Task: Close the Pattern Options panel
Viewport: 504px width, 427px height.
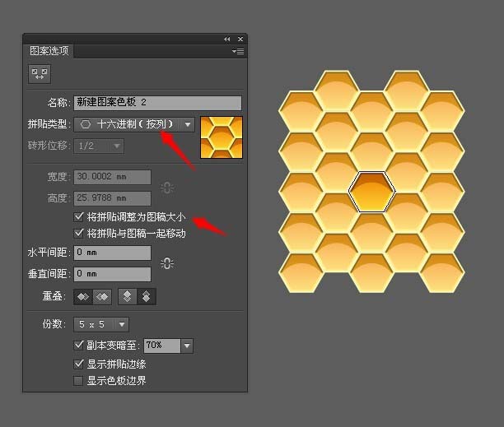Action: [240, 39]
